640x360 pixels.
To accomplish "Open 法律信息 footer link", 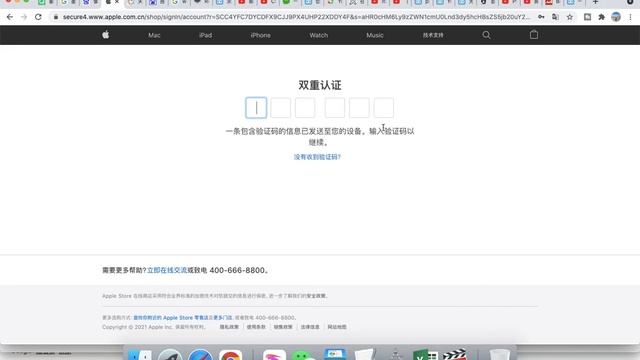I will (x=310, y=327).
